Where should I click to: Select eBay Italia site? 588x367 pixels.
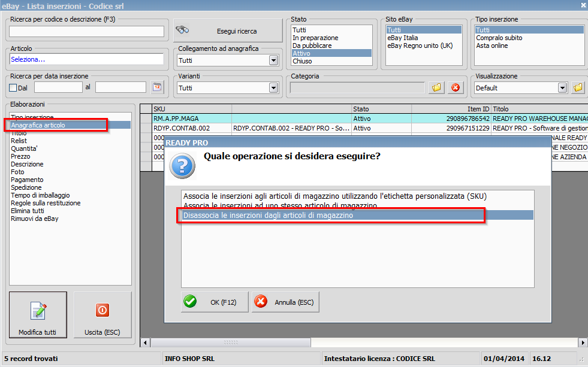(x=424, y=38)
